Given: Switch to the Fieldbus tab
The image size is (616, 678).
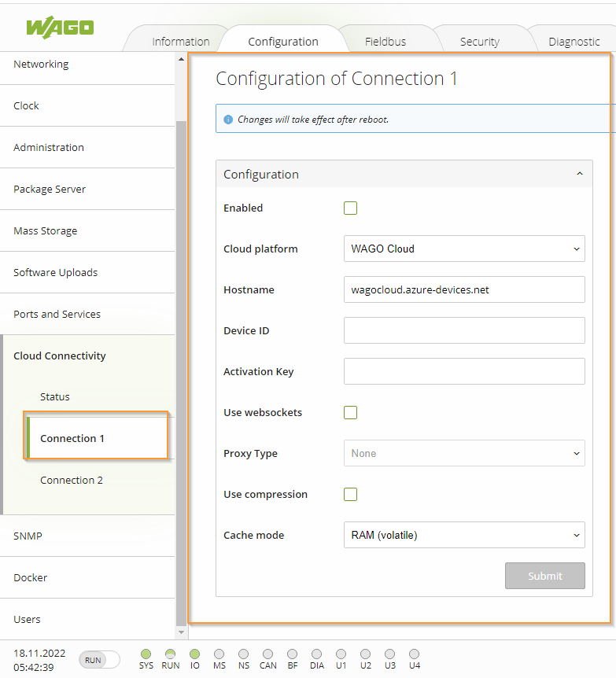Looking at the screenshot, I should click(385, 42).
